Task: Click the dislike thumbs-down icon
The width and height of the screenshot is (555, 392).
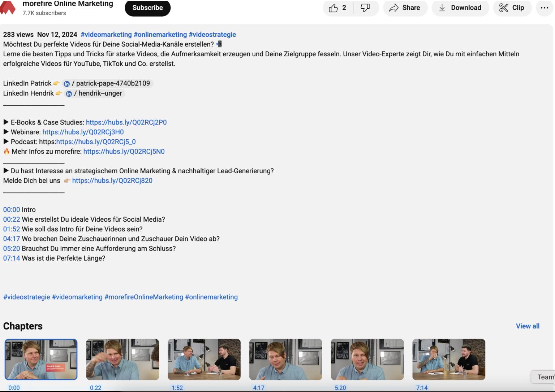Action: pyautogui.click(x=365, y=8)
